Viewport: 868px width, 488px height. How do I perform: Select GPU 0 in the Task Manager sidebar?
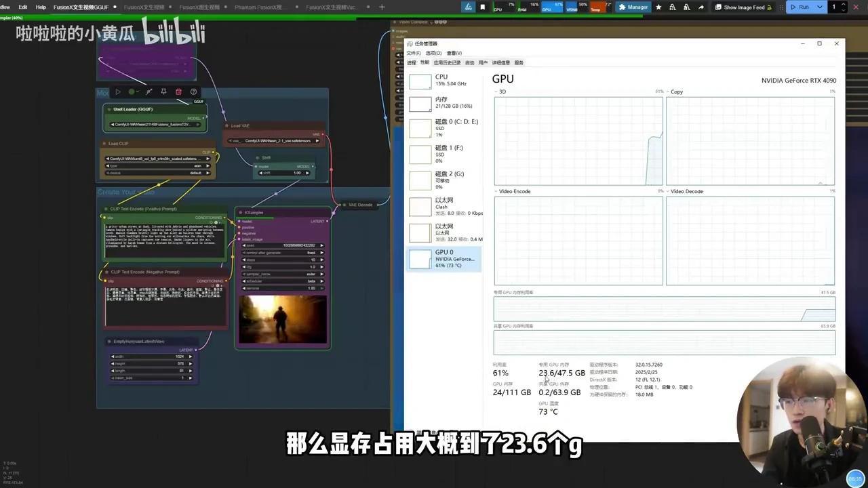[444, 258]
